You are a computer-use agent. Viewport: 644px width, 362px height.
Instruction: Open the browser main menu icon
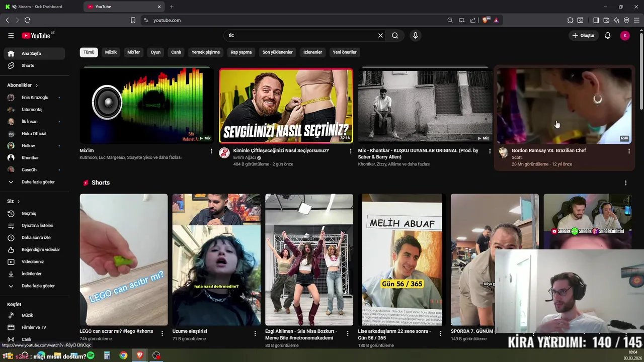[637, 20]
